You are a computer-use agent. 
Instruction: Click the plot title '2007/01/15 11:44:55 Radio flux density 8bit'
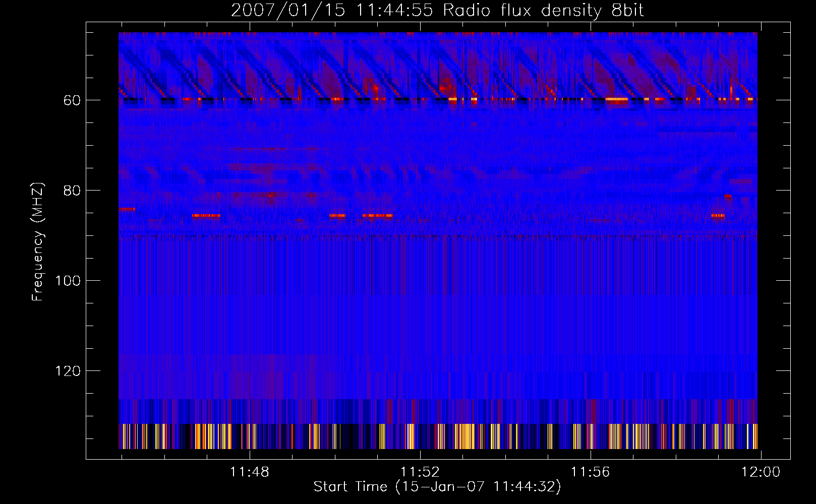[x=437, y=10]
